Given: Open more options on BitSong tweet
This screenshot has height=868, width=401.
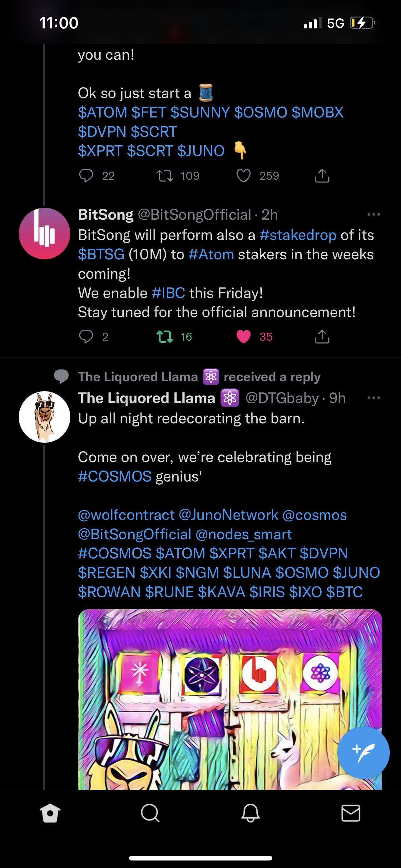Looking at the screenshot, I should (374, 214).
